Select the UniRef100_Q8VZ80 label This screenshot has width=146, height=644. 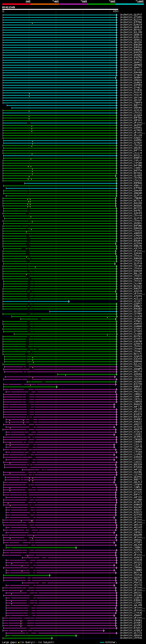coord(131,42)
